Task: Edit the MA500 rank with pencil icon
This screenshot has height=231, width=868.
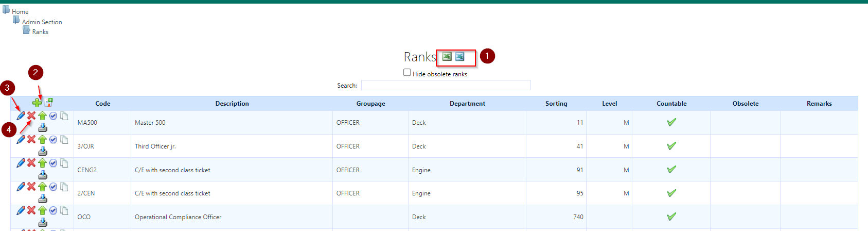Action: tap(21, 116)
